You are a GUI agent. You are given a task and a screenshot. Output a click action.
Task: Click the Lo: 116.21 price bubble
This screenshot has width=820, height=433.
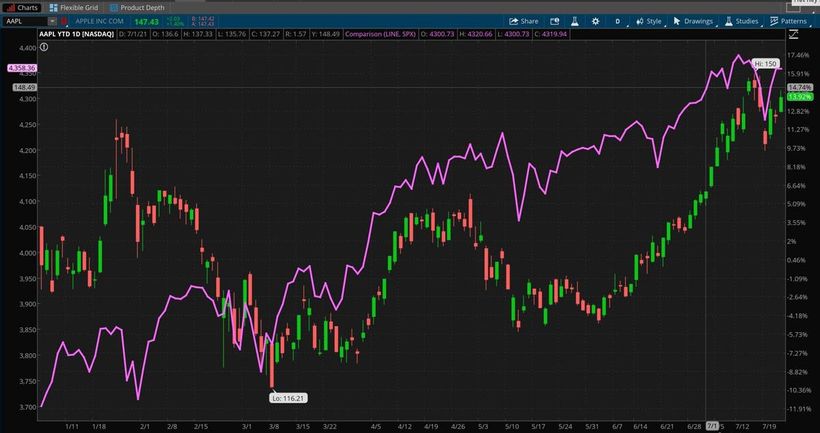coord(289,398)
